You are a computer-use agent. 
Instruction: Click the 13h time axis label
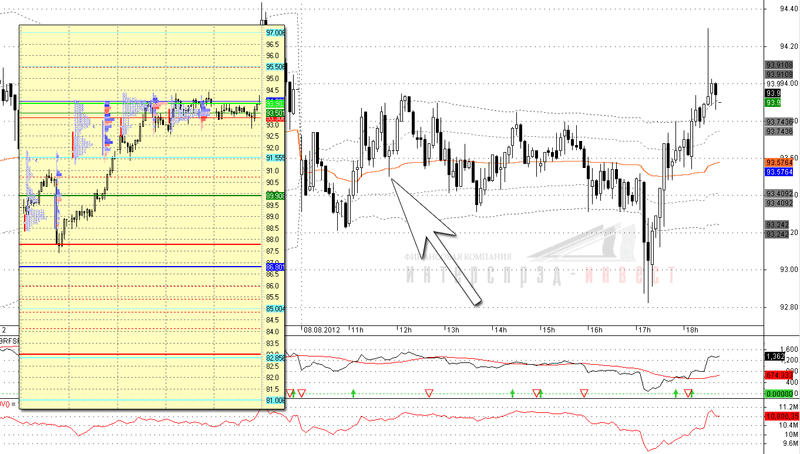coord(453,330)
